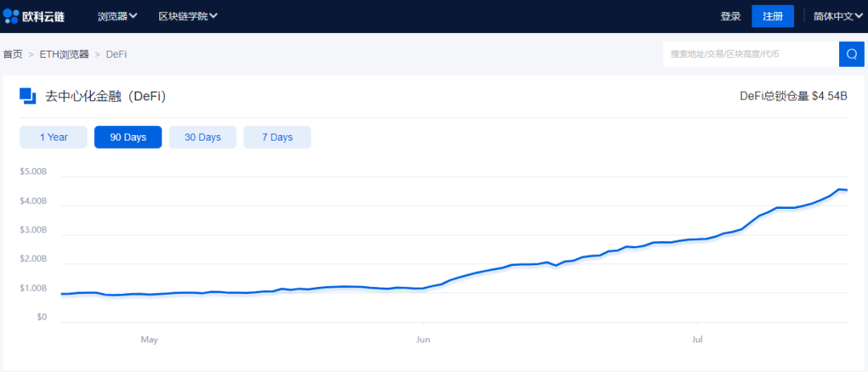Click the Jun marker on chart axis
The height and width of the screenshot is (372, 868).
423,339
